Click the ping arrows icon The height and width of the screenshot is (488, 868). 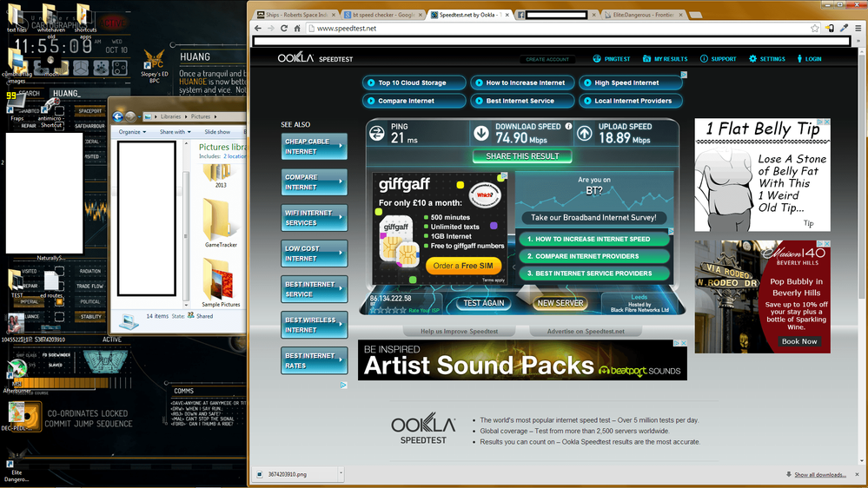coord(377,134)
